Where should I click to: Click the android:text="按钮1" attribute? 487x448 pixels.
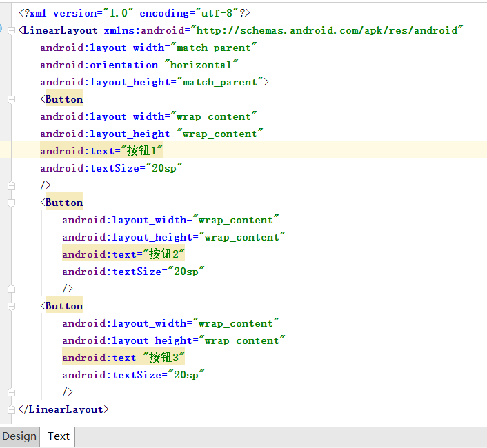101,151
